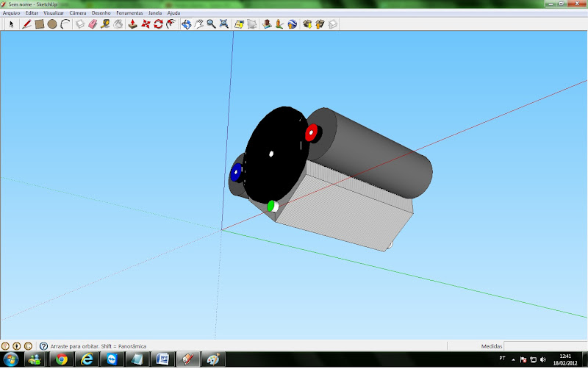This screenshot has height=369, width=588.
Task: Click the second status bar circle icon
Action: (x=16, y=346)
